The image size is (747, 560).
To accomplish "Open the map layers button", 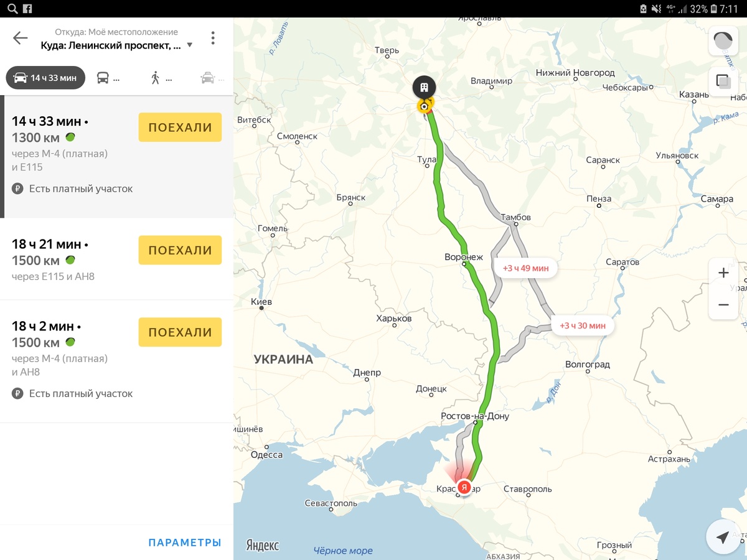I will coord(723,81).
